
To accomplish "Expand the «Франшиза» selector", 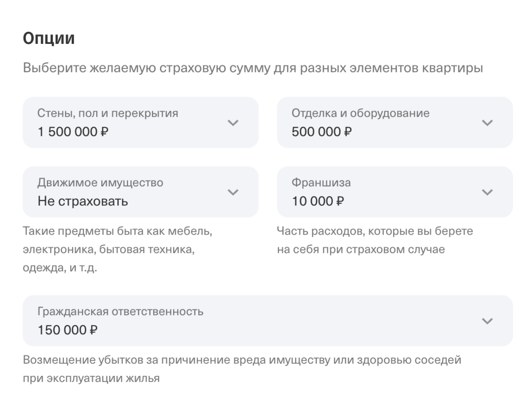I will pyautogui.click(x=394, y=192).
